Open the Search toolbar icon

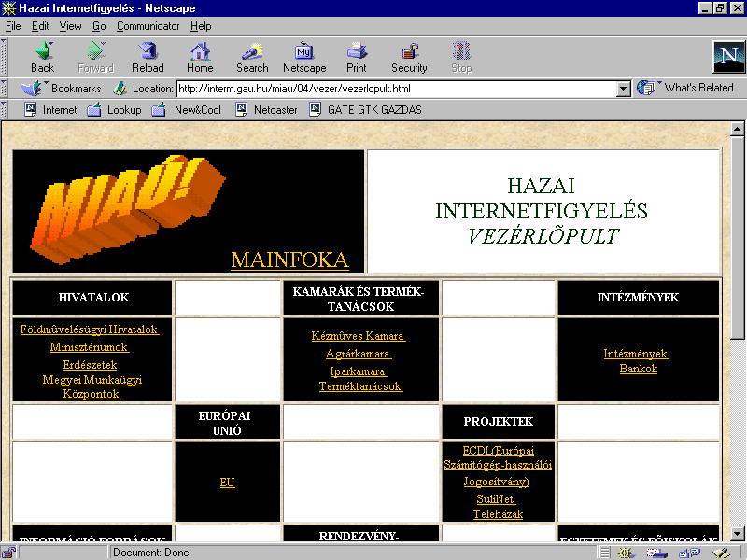252,57
